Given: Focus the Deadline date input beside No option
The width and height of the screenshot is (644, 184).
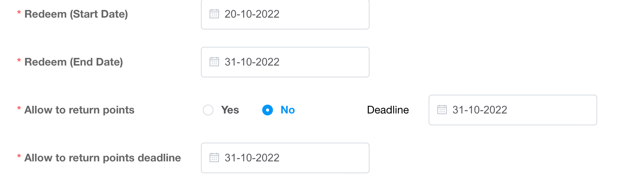Looking at the screenshot, I should [512, 110].
